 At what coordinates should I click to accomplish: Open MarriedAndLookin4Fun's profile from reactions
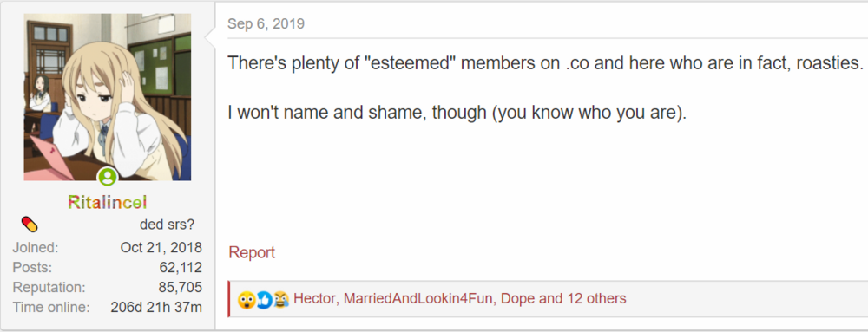coord(421,299)
